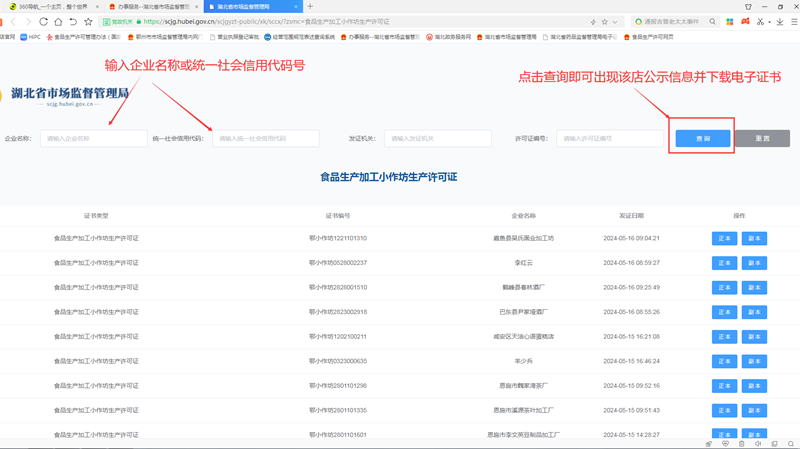Open the 经营范围规范表述查询系统 bookmark
This screenshot has height=449, width=800.
tap(299, 37)
